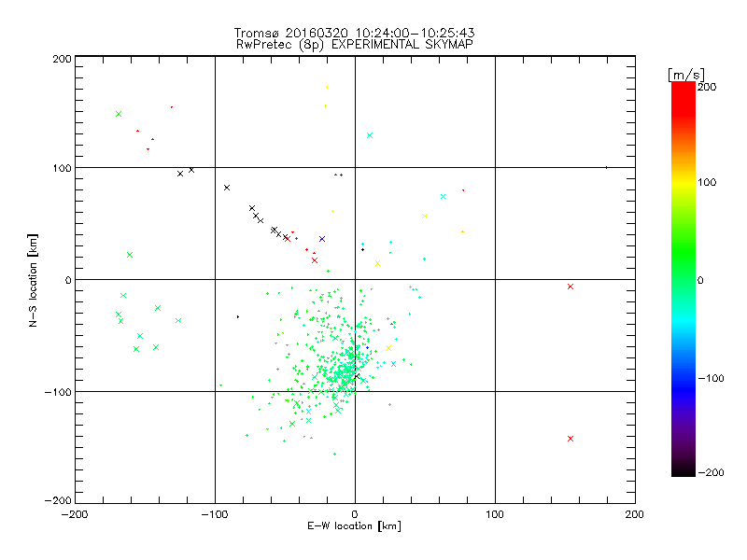747x560 pixels.
Task: Click the "E-W location [km]" axis label
Action: coord(354,526)
